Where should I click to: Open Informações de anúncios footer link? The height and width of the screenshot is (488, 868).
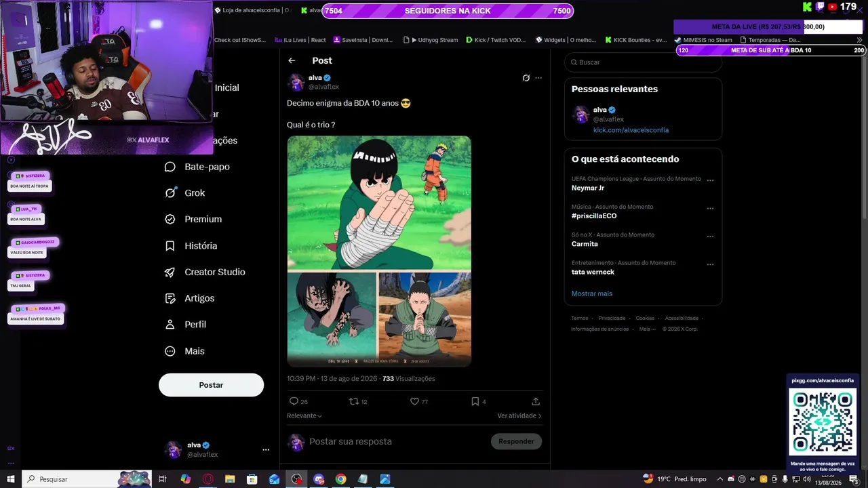pyautogui.click(x=599, y=329)
